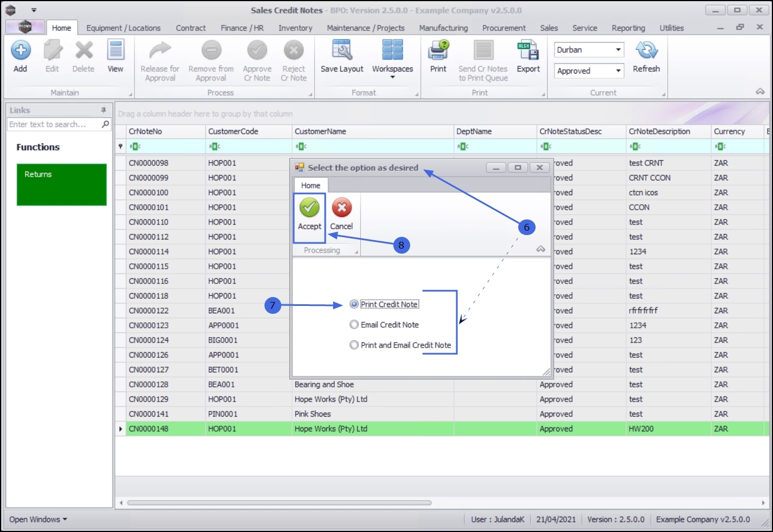Click the Refresh icon
The height and width of the screenshot is (532, 773).
point(646,51)
